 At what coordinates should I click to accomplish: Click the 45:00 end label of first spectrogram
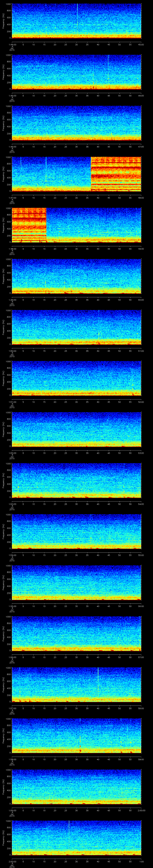(x=141, y=44)
